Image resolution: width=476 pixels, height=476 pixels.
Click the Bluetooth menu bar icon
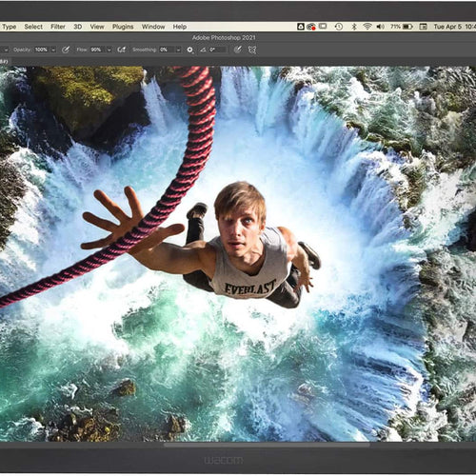(x=354, y=27)
